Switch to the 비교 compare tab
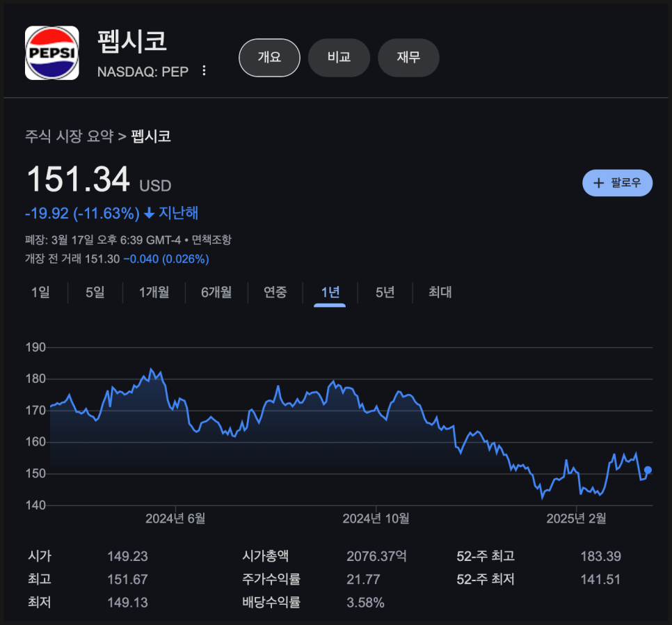Viewport: 672px width, 625px height. tap(339, 58)
